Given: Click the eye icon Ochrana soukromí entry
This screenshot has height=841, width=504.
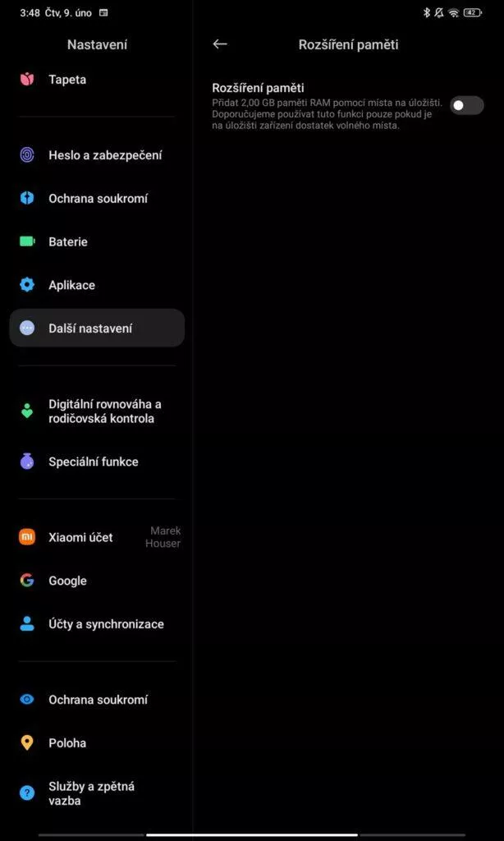Looking at the screenshot, I should pyautogui.click(x=27, y=700).
